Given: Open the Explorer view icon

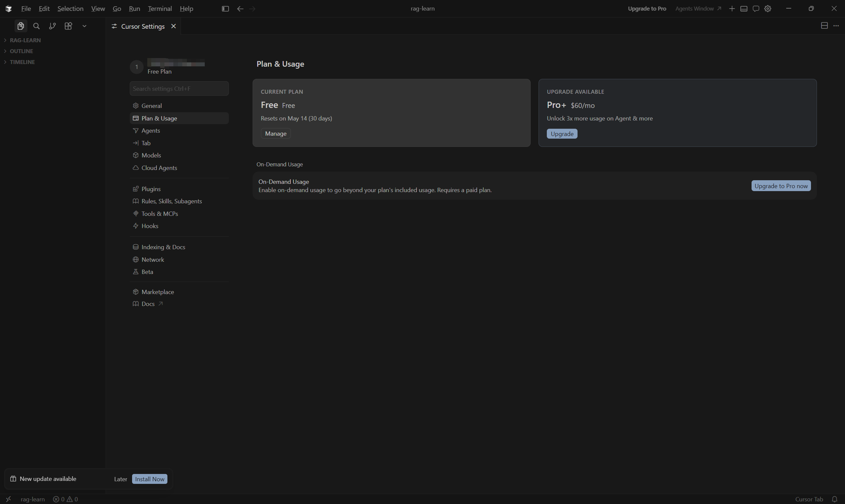Looking at the screenshot, I should click(x=21, y=26).
